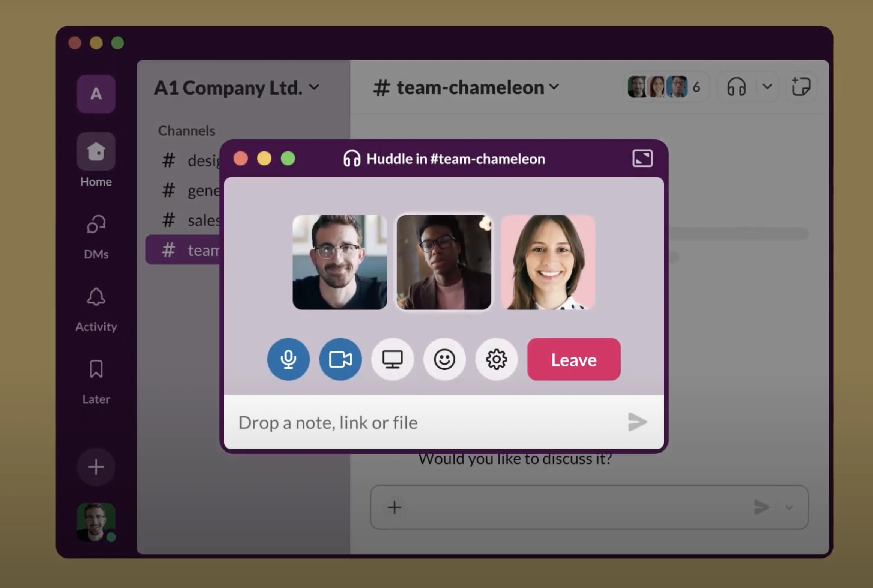Screen dimensions: 873x588
Task: Open a canvas from the channel header
Action: [801, 87]
